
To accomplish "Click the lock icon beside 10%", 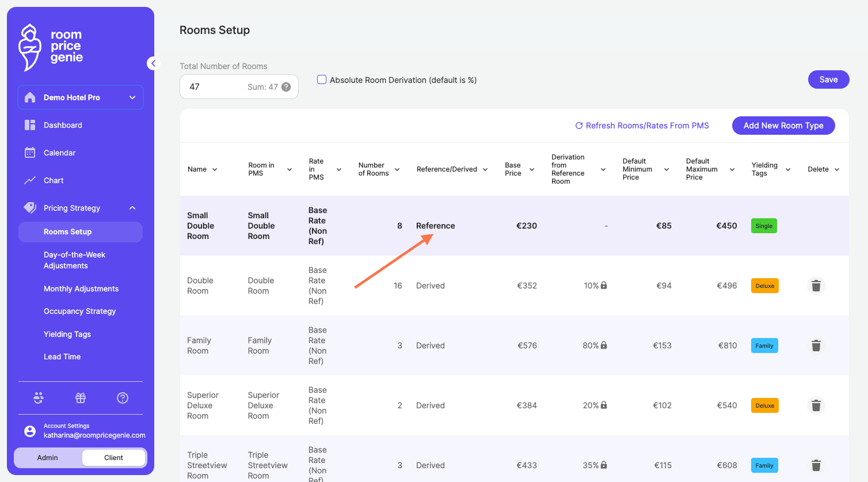I will pos(604,285).
